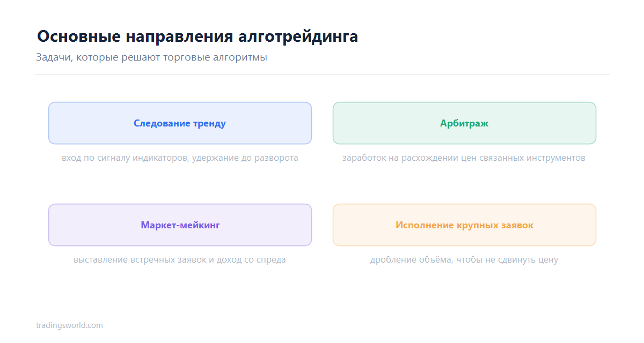Choose the orange Исполнение крупных заявок box
Screen dimensions: 644x343
point(464,225)
